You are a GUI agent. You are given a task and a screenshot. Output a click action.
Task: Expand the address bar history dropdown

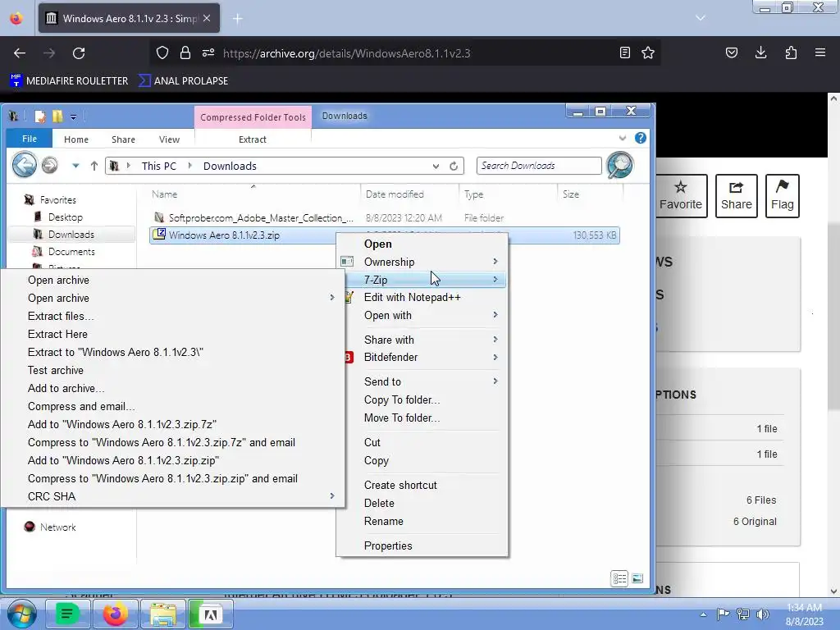436,166
